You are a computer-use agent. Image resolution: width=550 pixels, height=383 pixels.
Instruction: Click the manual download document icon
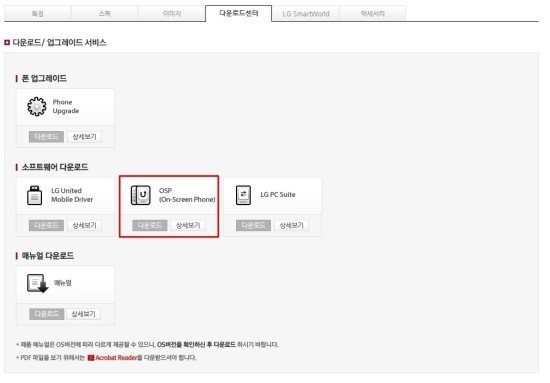[x=38, y=283]
